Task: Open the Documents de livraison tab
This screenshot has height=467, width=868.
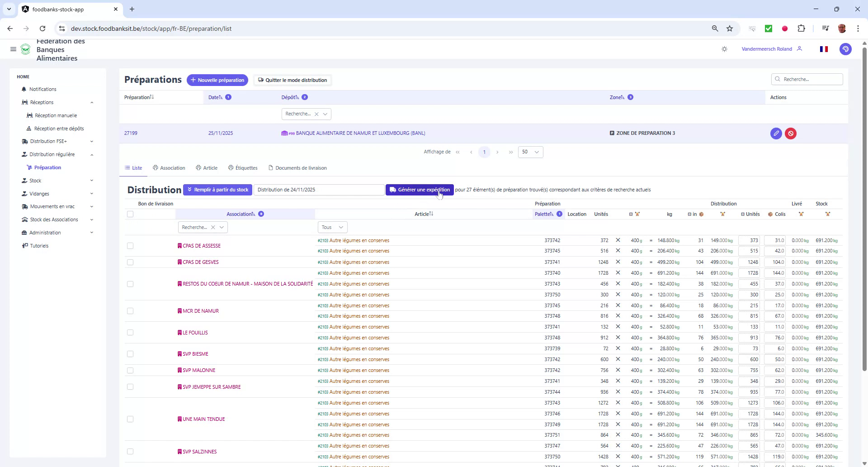Action: (301, 168)
